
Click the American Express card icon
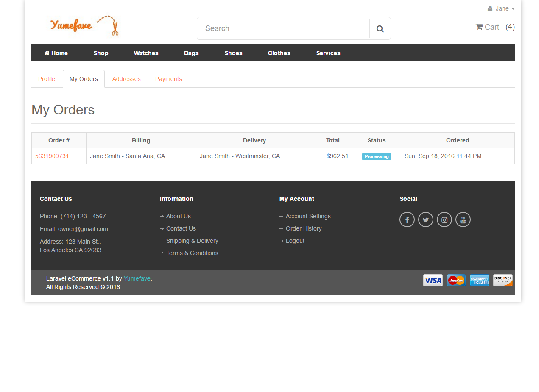coord(480,281)
